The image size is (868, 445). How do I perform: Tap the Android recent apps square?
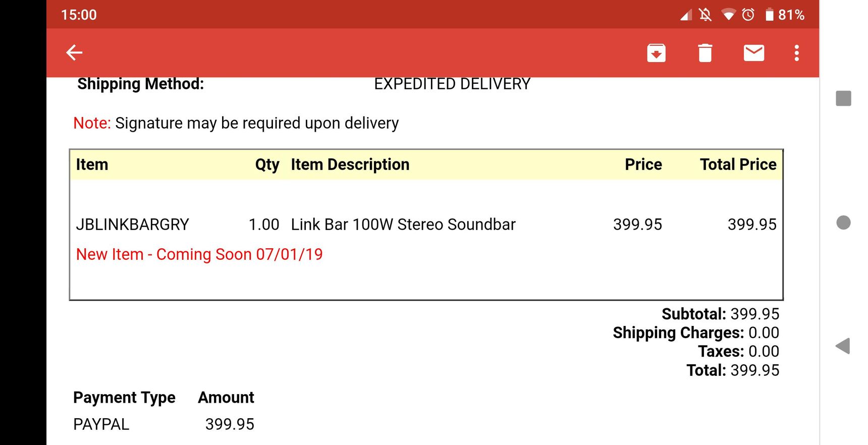tap(843, 98)
